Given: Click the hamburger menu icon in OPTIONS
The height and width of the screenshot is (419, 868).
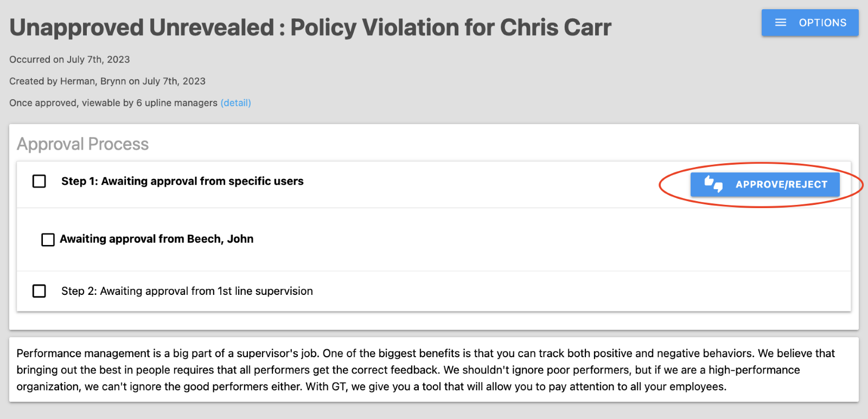Looking at the screenshot, I should coord(781,23).
